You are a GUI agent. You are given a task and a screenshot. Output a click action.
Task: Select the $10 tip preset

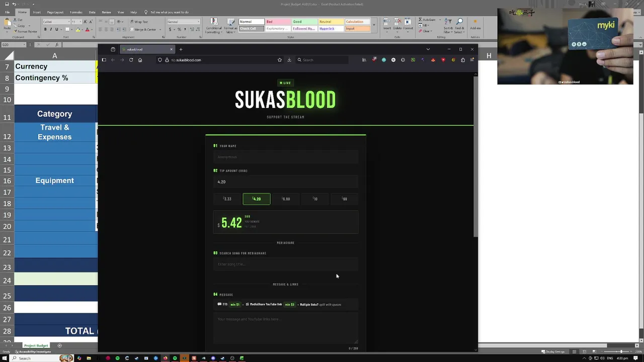pyautogui.click(x=315, y=199)
